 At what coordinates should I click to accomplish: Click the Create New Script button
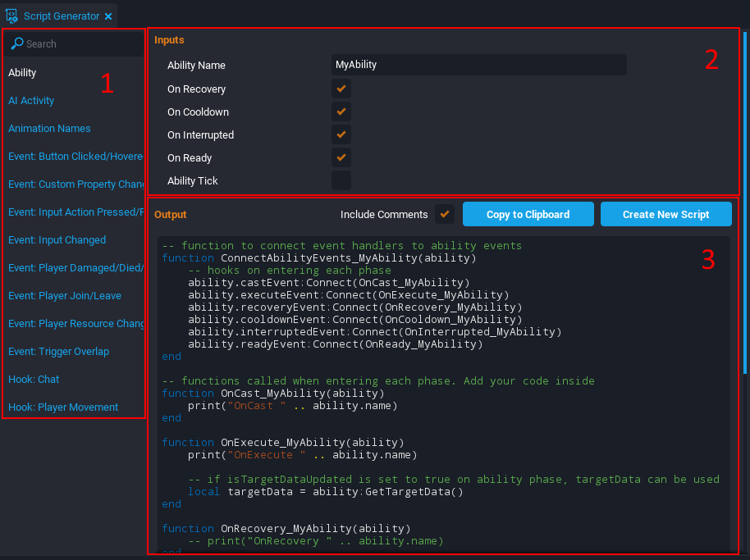pyautogui.click(x=665, y=214)
